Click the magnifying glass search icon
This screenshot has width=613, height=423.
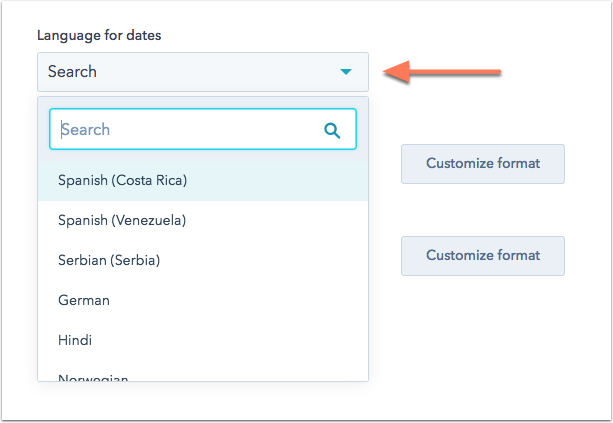(332, 130)
